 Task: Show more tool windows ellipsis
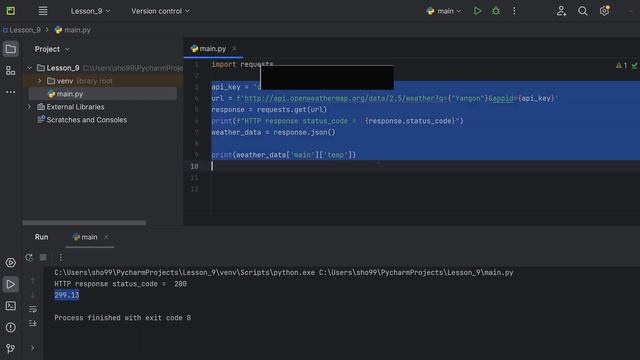pyautogui.click(x=11, y=92)
